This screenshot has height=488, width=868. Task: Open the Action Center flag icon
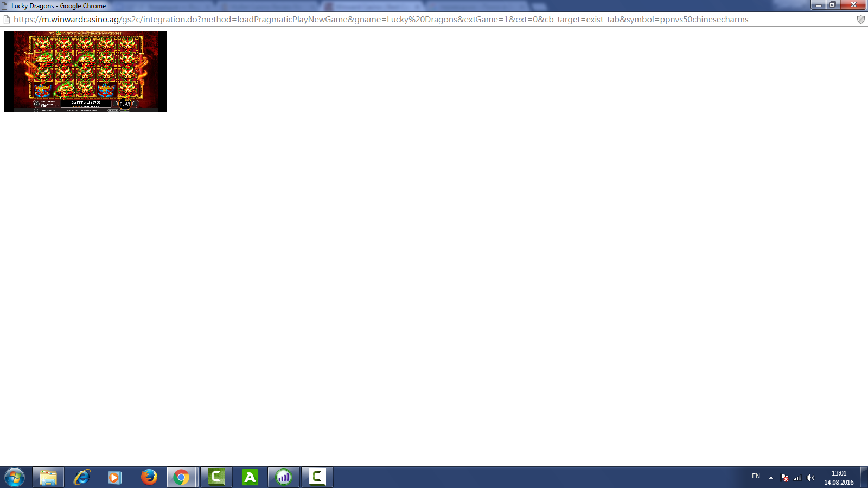(x=784, y=478)
